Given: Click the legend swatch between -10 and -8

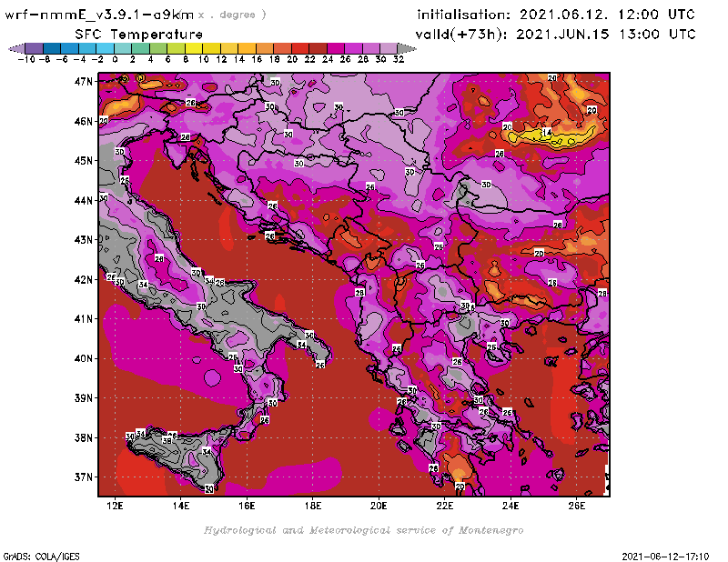Looking at the screenshot, I should click(x=35, y=48).
